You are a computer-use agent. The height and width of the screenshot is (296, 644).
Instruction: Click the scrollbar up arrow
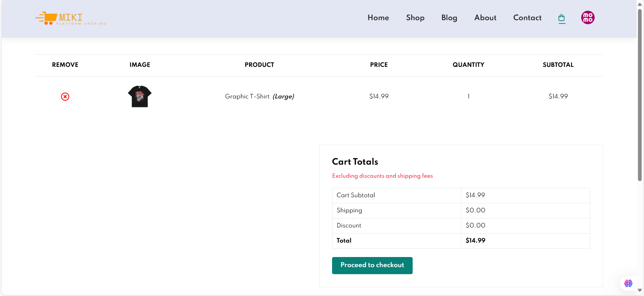[x=640, y=4]
